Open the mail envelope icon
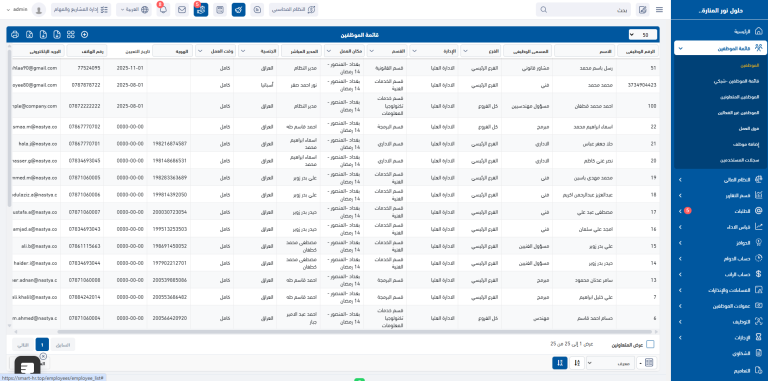This screenshot has height=381, width=768. (182, 10)
